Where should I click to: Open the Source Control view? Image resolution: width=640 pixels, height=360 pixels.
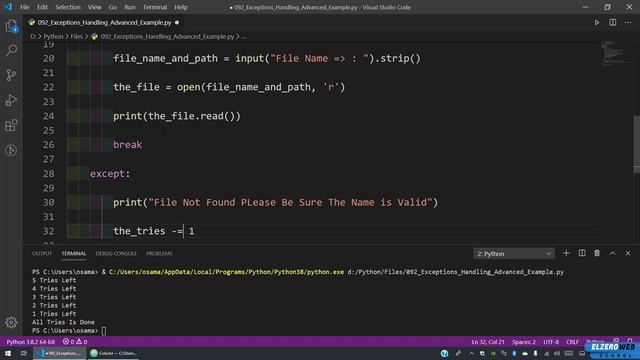click(11, 75)
